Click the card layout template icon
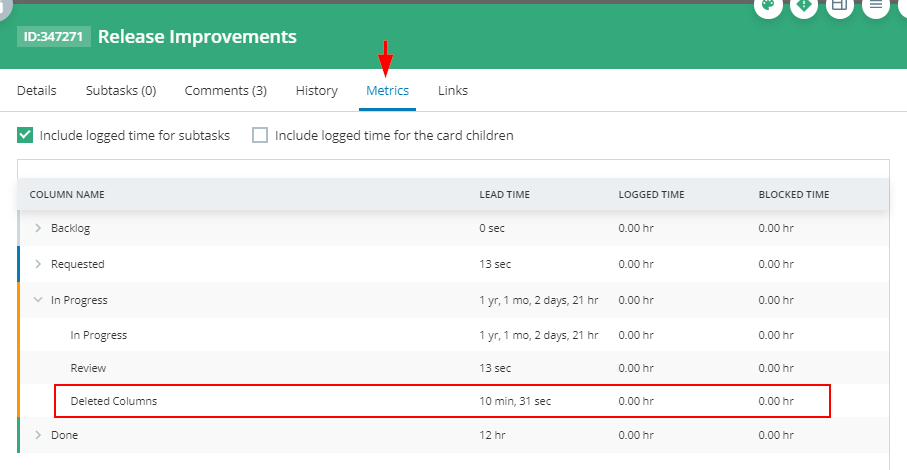 coord(840,6)
